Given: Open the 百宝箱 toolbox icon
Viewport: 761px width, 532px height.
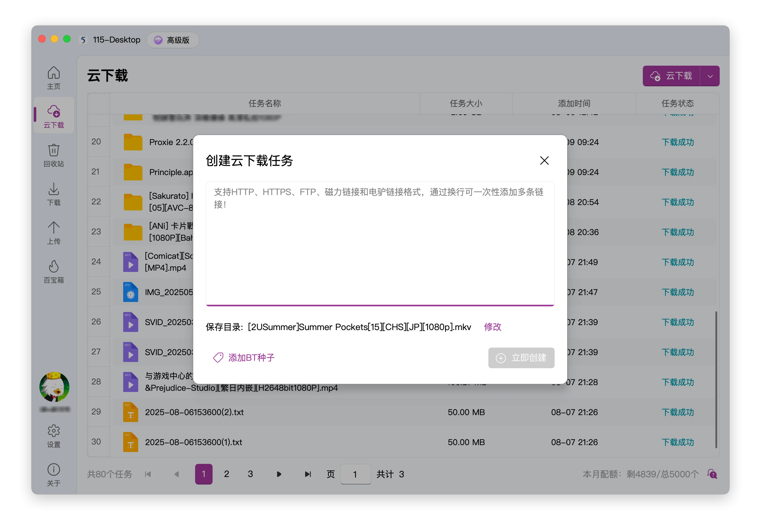Looking at the screenshot, I should (x=54, y=271).
